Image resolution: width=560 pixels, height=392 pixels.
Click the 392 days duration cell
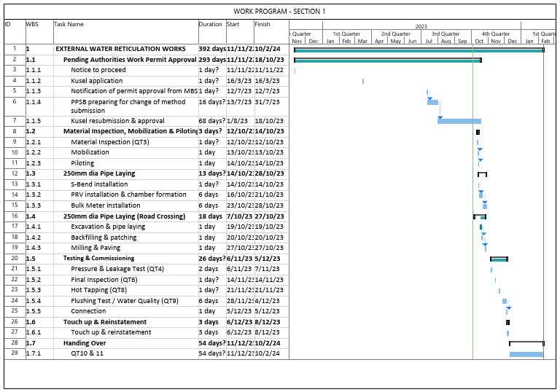point(212,49)
